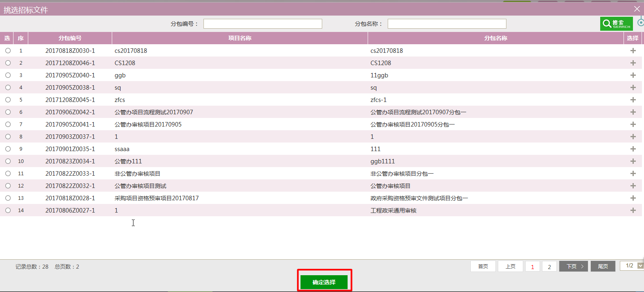Click the 分包编号 search input field
Image resolution: width=644 pixels, height=292 pixels.
262,24
